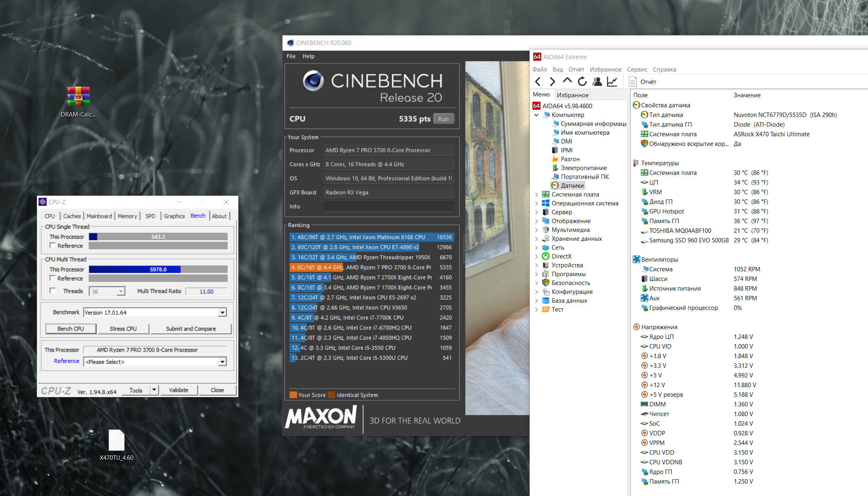Click the AIDA64 refresh icon
Viewport: 868px width, 496px height.
(x=582, y=82)
